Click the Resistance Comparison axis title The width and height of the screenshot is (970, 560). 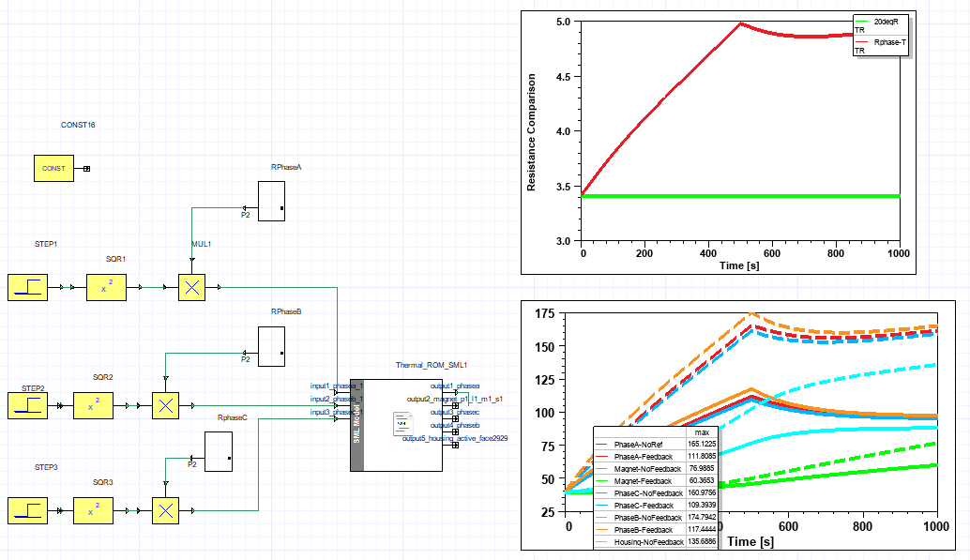(531, 132)
